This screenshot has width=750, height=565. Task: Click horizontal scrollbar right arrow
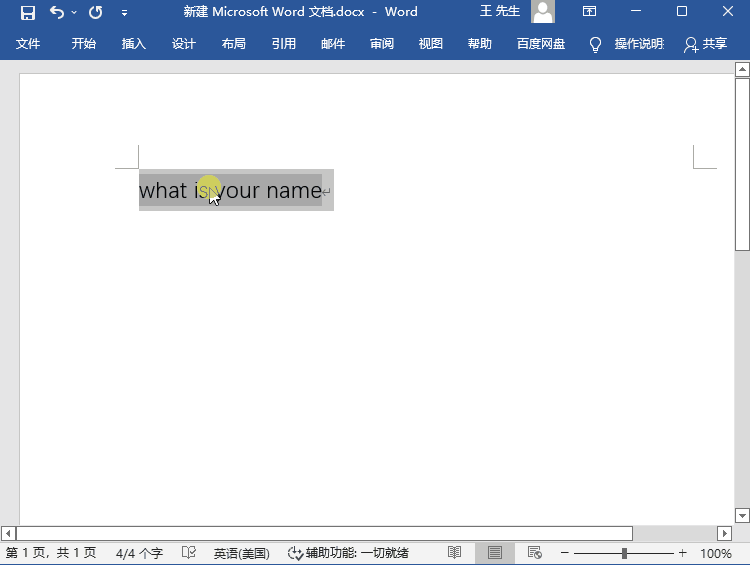(x=724, y=533)
